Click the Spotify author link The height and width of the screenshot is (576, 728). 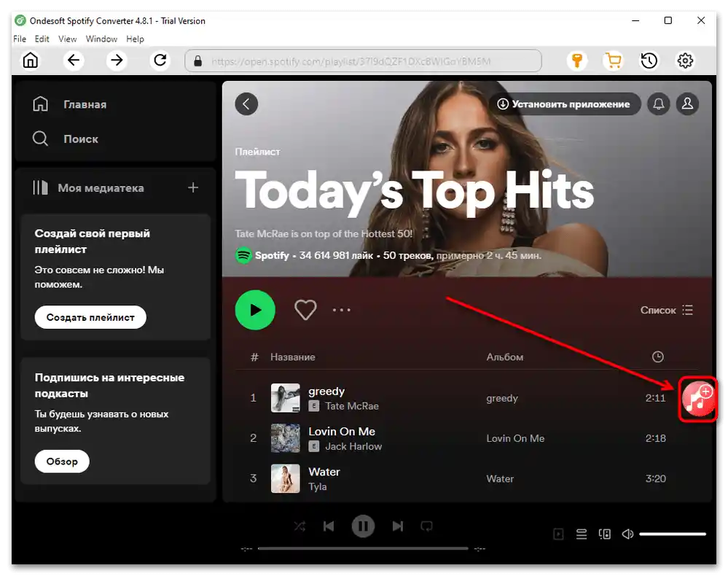272,255
